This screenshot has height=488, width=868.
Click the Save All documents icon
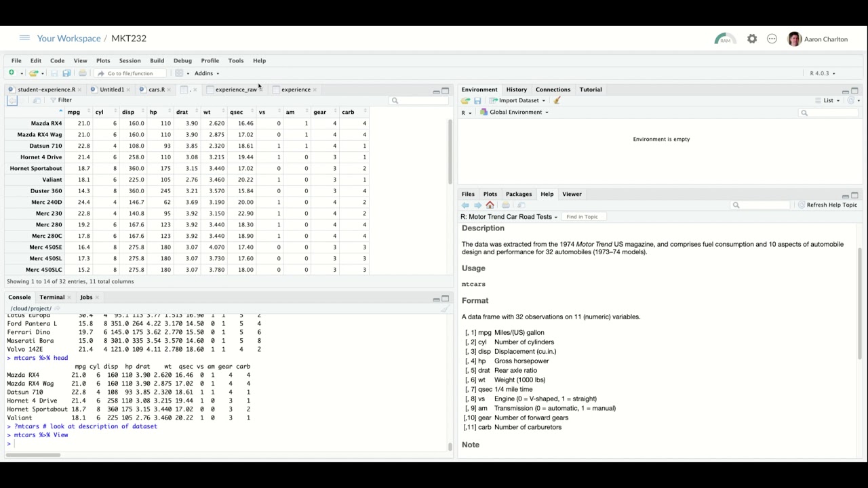point(66,73)
